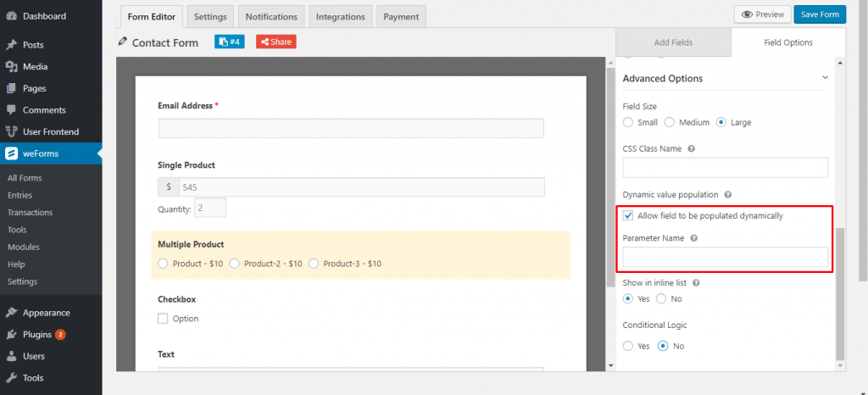Open Transactions in weForms submenu
Image resolution: width=868 pixels, height=395 pixels.
31,213
